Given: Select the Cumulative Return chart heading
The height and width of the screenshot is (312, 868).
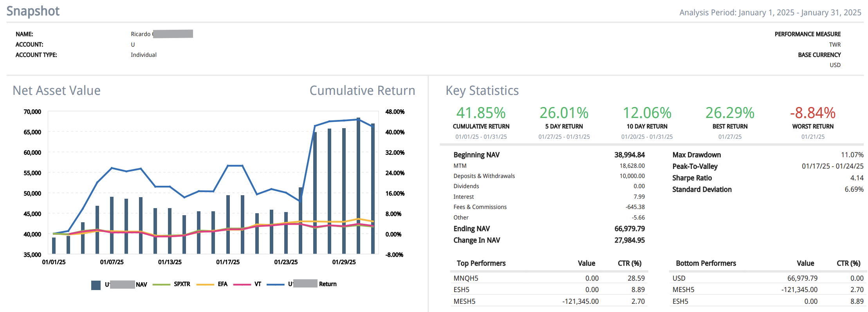Looking at the screenshot, I should 362,91.
